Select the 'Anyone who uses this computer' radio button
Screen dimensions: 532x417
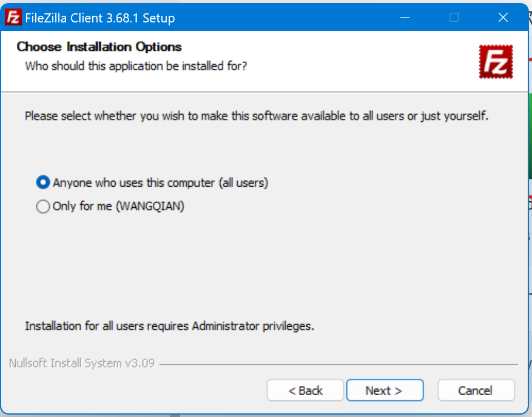click(43, 182)
